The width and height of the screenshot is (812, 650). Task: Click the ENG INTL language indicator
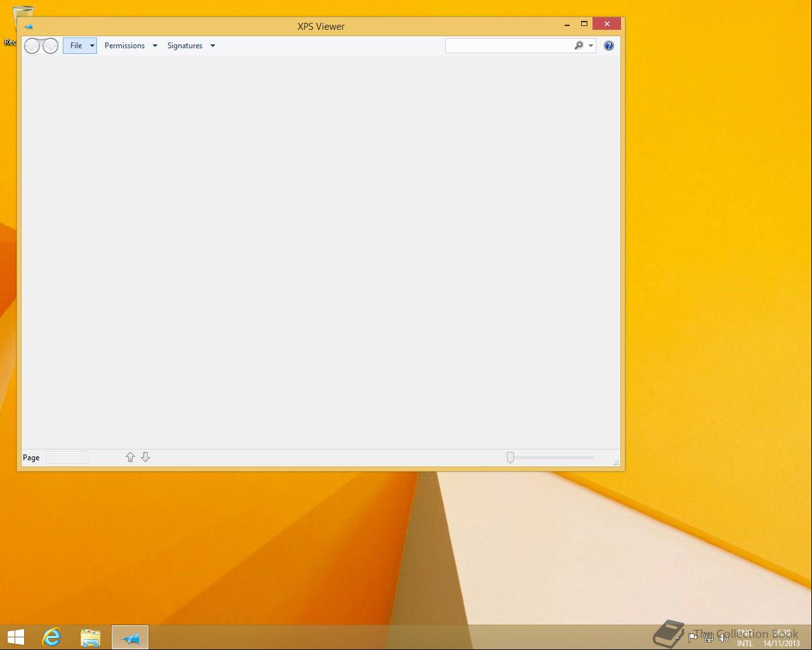745,638
